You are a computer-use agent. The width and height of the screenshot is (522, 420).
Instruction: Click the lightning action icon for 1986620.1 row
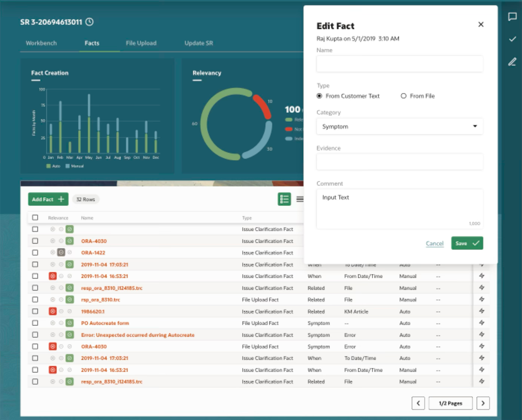pyautogui.click(x=481, y=311)
